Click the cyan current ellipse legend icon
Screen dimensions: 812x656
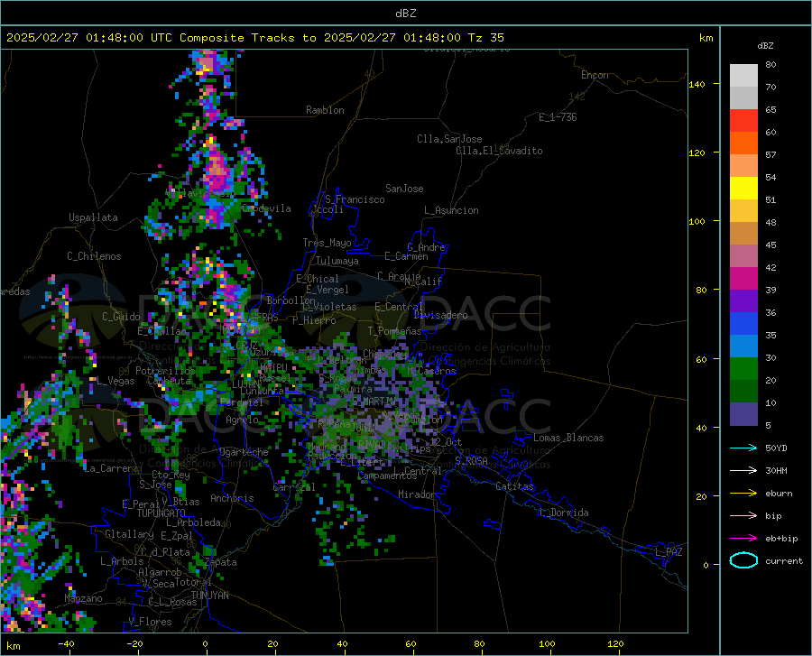click(743, 560)
